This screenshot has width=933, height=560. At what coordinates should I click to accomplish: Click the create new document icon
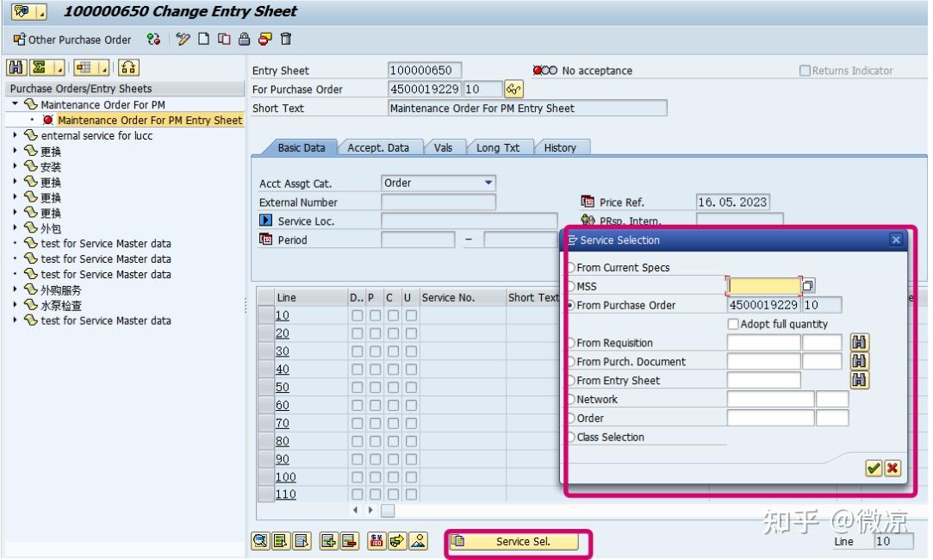[204, 40]
